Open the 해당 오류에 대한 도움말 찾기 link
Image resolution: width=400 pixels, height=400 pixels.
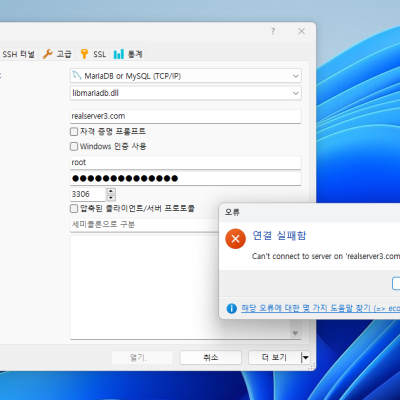tap(320, 308)
